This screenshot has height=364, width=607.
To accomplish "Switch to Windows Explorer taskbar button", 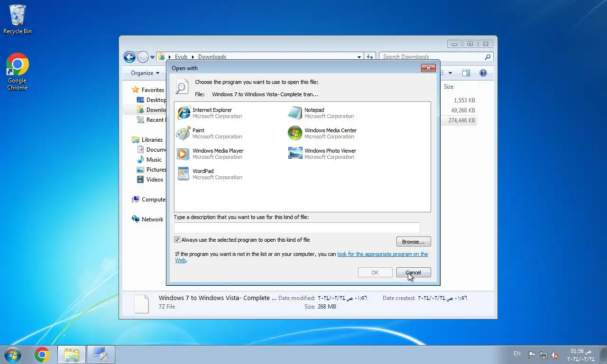I will click(x=72, y=355).
